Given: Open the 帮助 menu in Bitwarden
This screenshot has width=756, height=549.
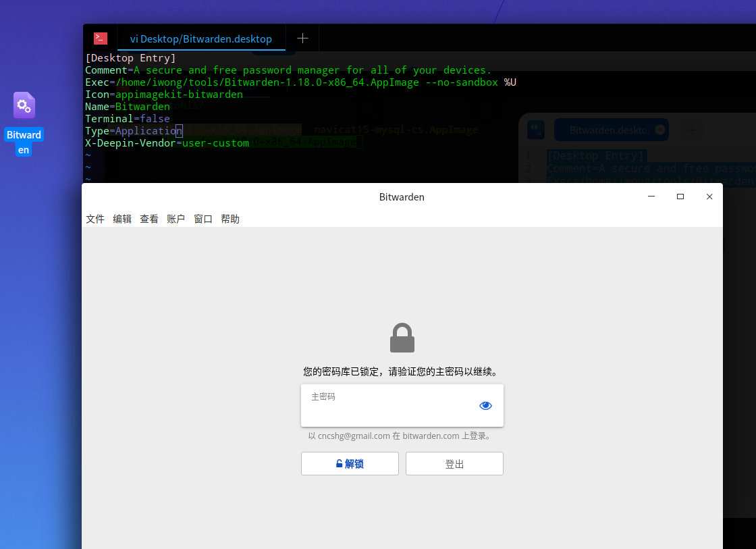Looking at the screenshot, I should (230, 219).
